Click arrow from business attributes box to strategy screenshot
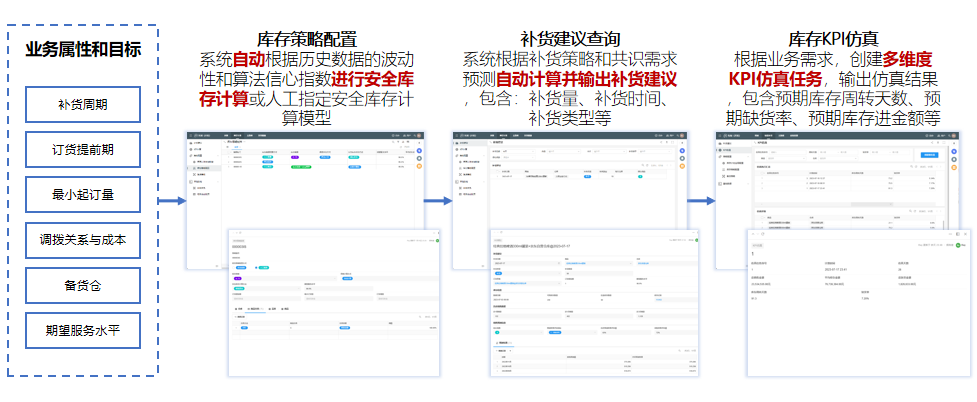 [172, 201]
